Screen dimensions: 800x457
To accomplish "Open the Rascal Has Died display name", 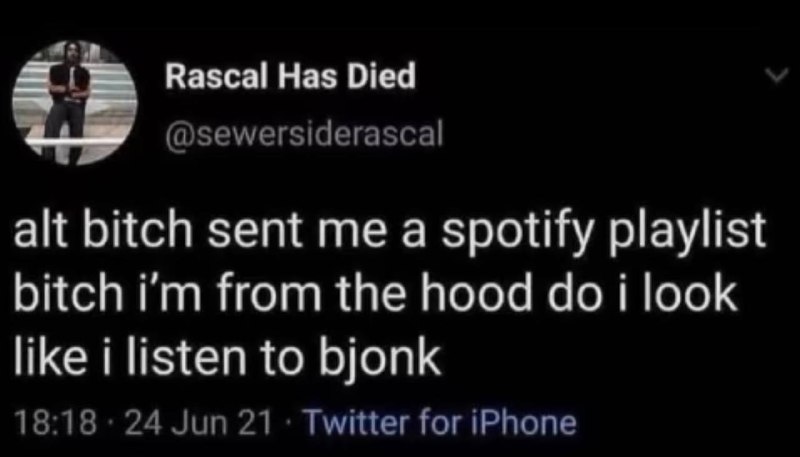I will (x=290, y=78).
